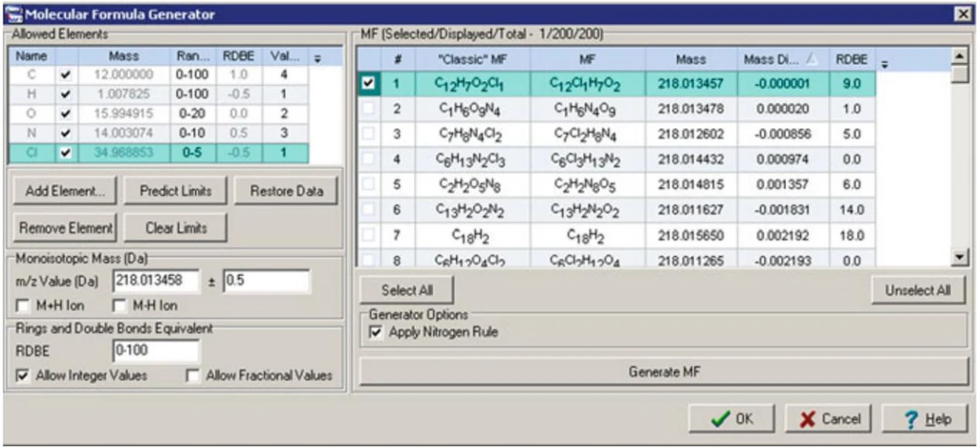Enable Allow Fractional Values checkbox

pyautogui.click(x=193, y=376)
